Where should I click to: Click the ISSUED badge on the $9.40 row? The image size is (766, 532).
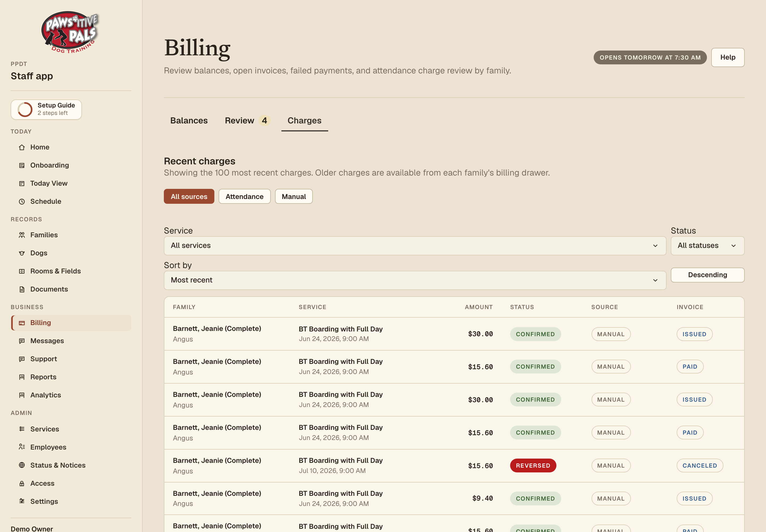[x=694, y=499]
